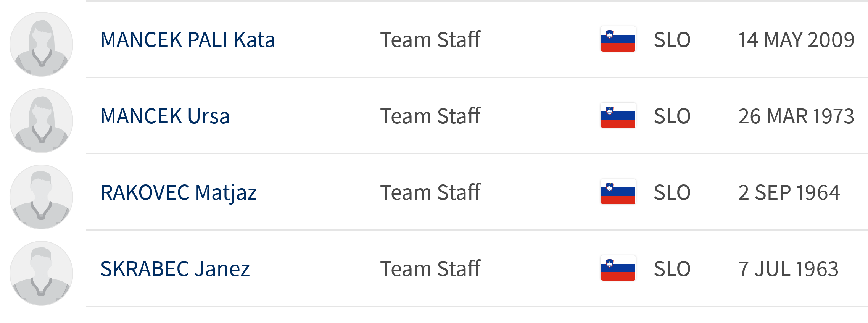This screenshot has height=323, width=868.
Task: Open MANCEK PALI Kata profile link
Action: click(x=188, y=40)
